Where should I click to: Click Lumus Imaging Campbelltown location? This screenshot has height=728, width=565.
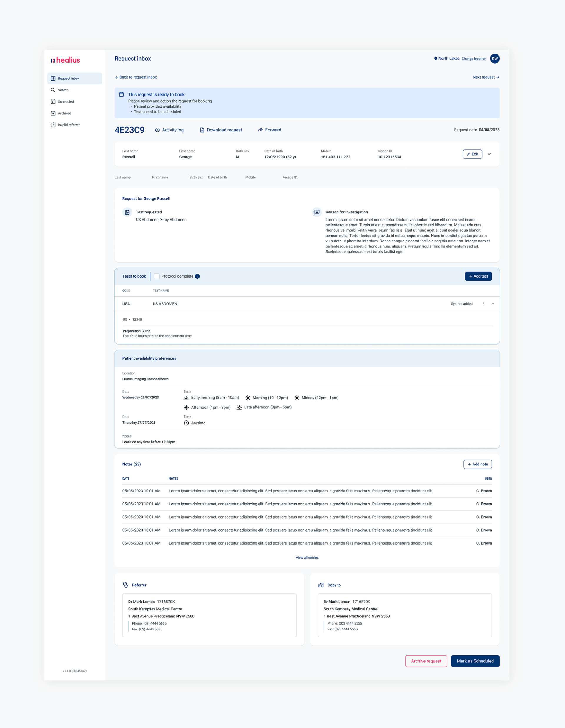coord(145,379)
